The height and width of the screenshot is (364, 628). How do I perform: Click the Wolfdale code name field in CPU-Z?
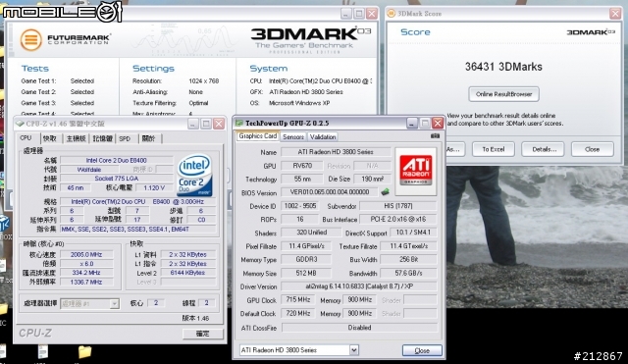point(89,170)
